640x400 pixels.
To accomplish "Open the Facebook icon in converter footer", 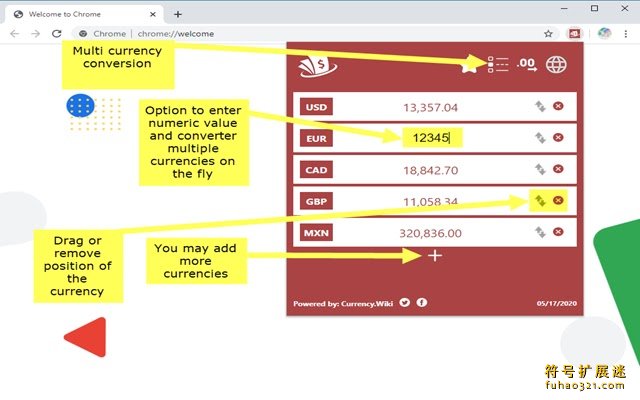I will coord(422,302).
